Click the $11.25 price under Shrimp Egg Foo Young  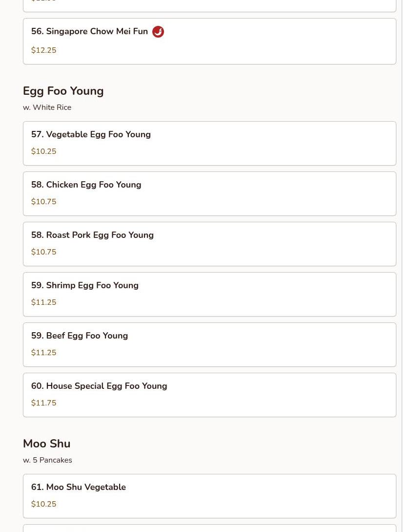[44, 302]
